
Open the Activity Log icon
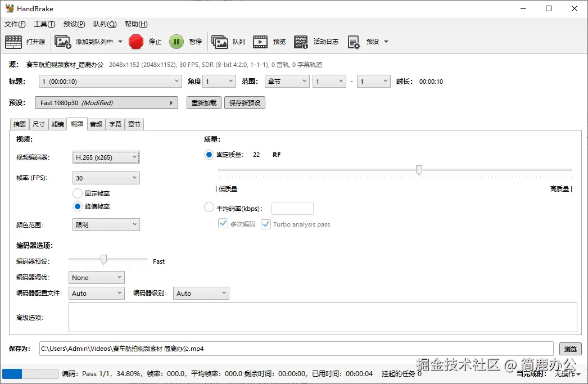pos(301,42)
